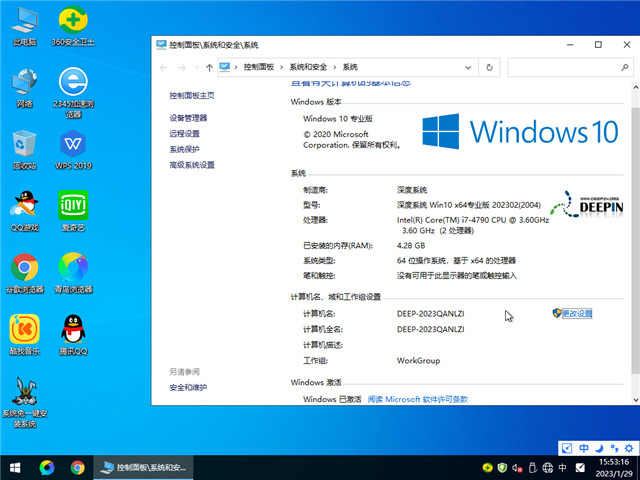Click the up-one-level arrow

click(x=209, y=67)
